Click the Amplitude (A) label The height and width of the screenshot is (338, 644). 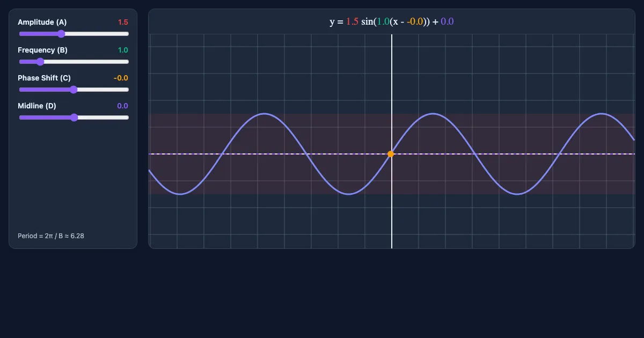[42, 22]
